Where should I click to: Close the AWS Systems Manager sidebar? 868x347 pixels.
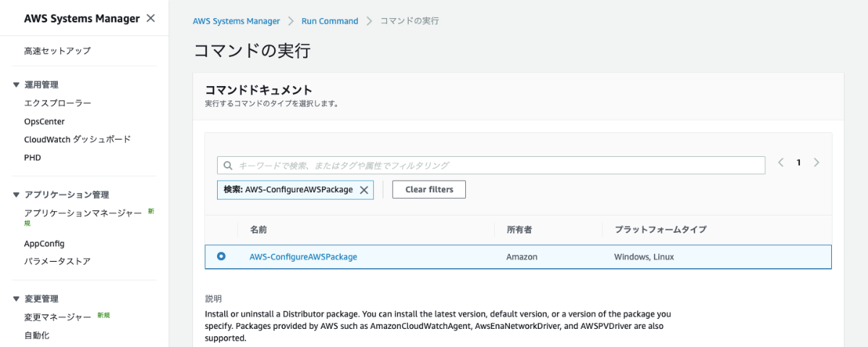[150, 18]
